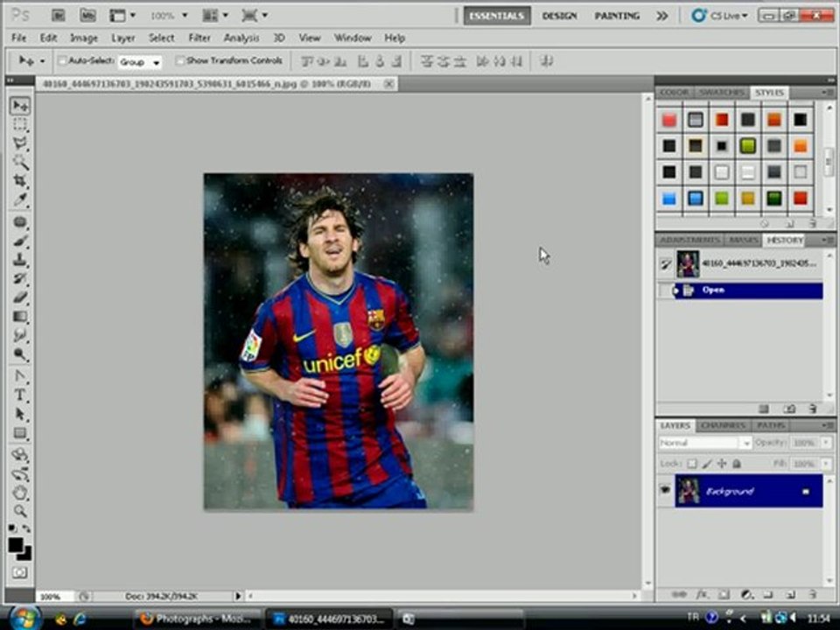Switch to the Painting workspace
The image size is (840, 630).
tap(617, 16)
